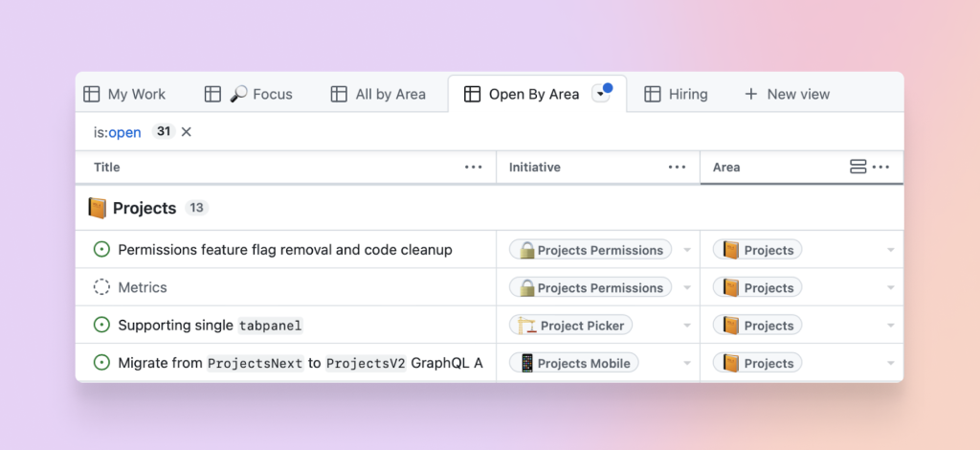
Task: Add a New view
Action: [787, 94]
